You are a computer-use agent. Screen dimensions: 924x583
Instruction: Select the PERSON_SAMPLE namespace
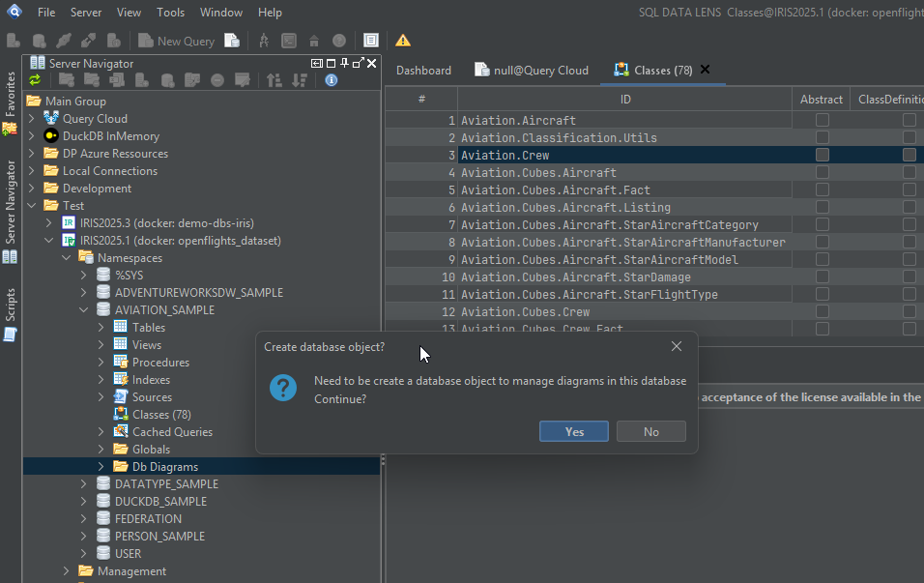159,536
